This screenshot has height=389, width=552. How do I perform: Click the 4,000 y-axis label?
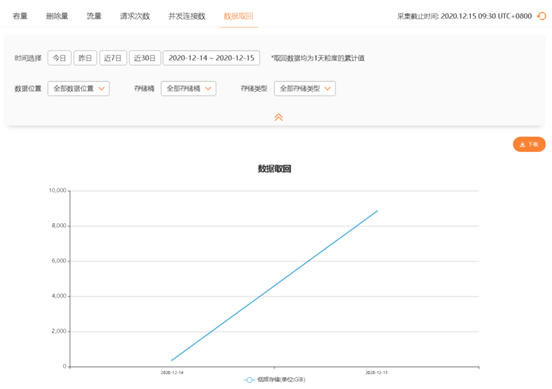click(59, 296)
